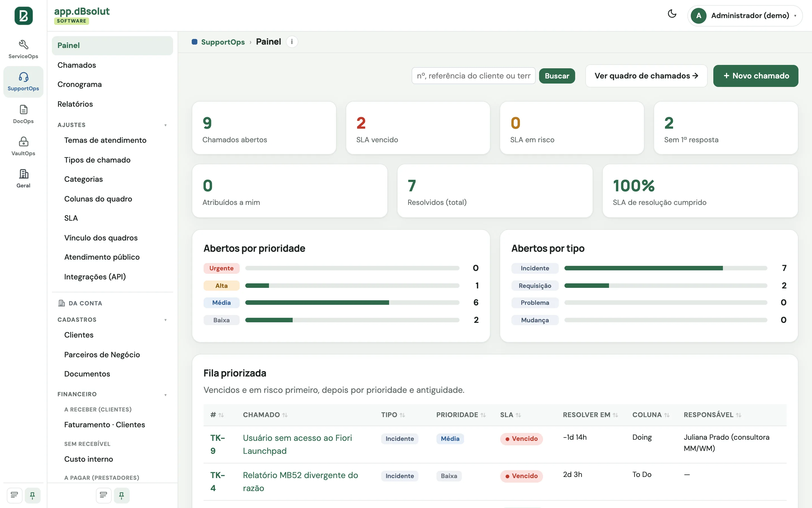Open Relatórios in the sidebar menu

coord(112,104)
